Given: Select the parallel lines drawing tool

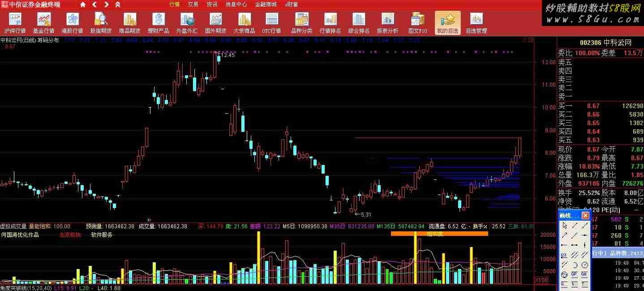Looking at the screenshot, I should [x=575, y=255].
